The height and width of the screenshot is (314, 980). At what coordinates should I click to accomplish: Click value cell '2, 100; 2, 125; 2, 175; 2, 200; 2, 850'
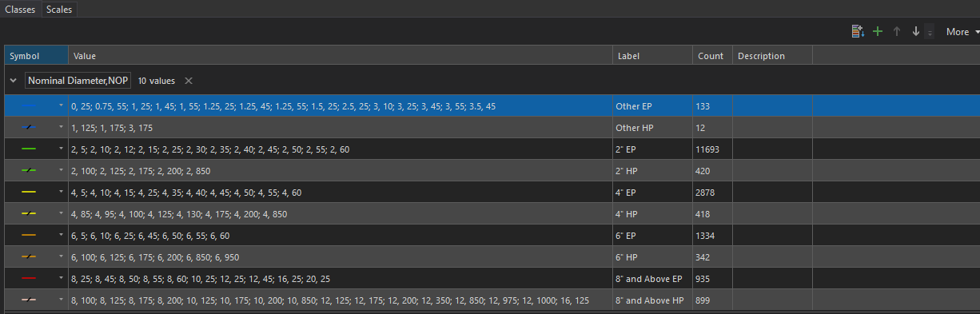tap(341, 170)
